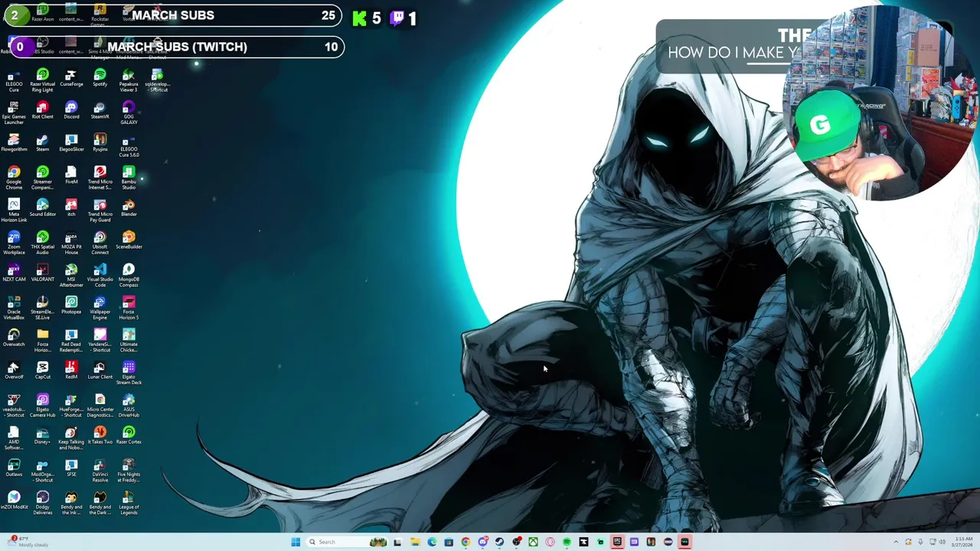Open the Photopea desktop shortcut
The image size is (980, 551).
pos(71,305)
